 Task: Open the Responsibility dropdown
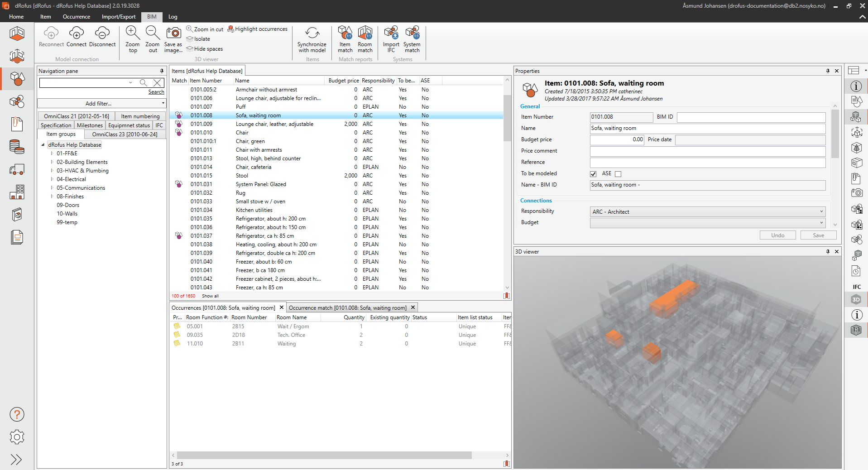click(x=707, y=212)
